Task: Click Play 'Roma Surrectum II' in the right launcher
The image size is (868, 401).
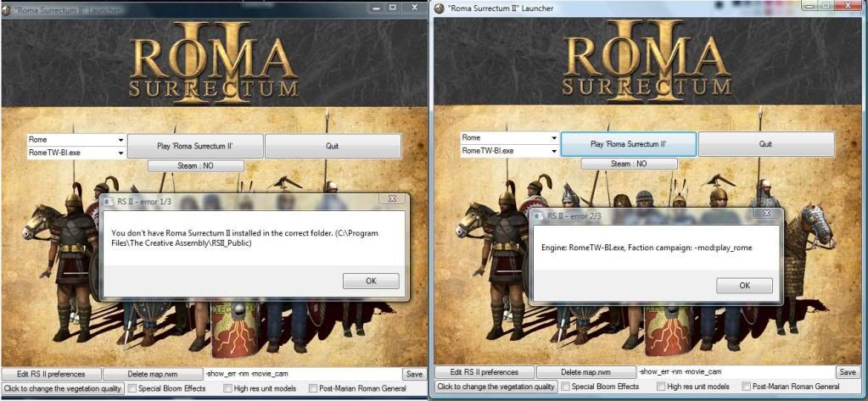Action: pos(628,144)
